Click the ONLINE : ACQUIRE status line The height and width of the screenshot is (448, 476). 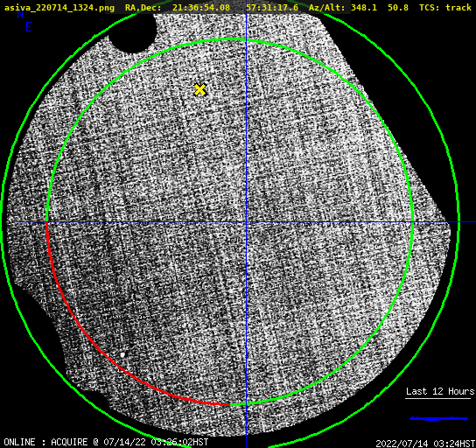(x=106, y=442)
